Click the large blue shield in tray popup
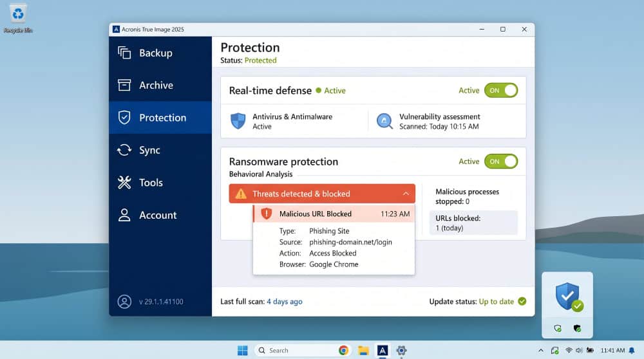Image resolution: width=644 pixels, height=359 pixels. (567, 296)
